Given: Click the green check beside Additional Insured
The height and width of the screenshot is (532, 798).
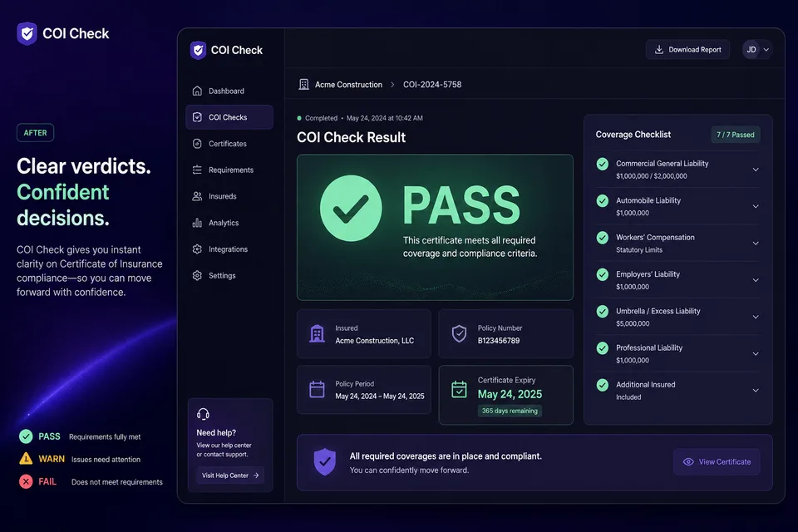Looking at the screenshot, I should (603, 385).
